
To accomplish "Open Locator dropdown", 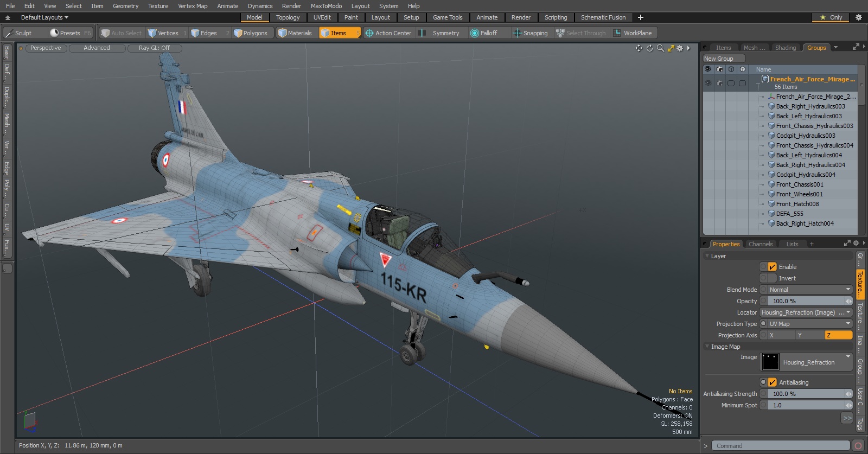I will [806, 312].
